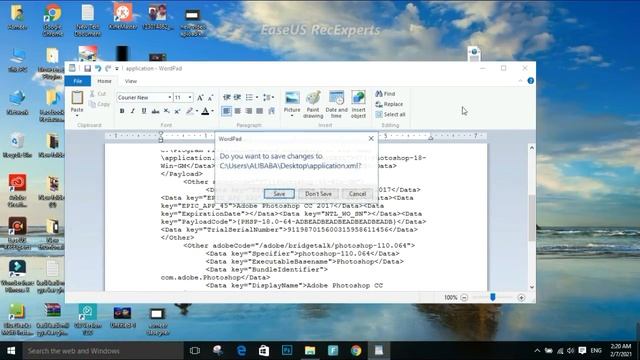
Task: Click Save in the WordPad dialog
Action: tap(279, 194)
